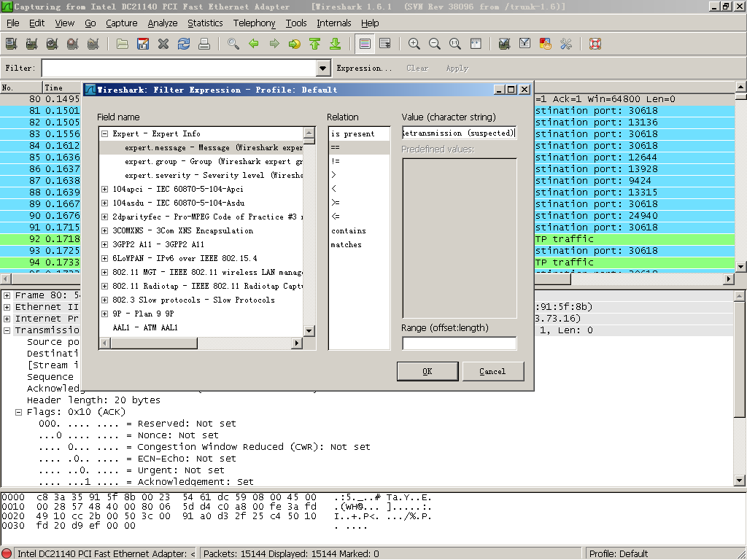Open the Internals menu
Image resolution: width=747 pixels, height=560 pixels.
coord(334,23)
